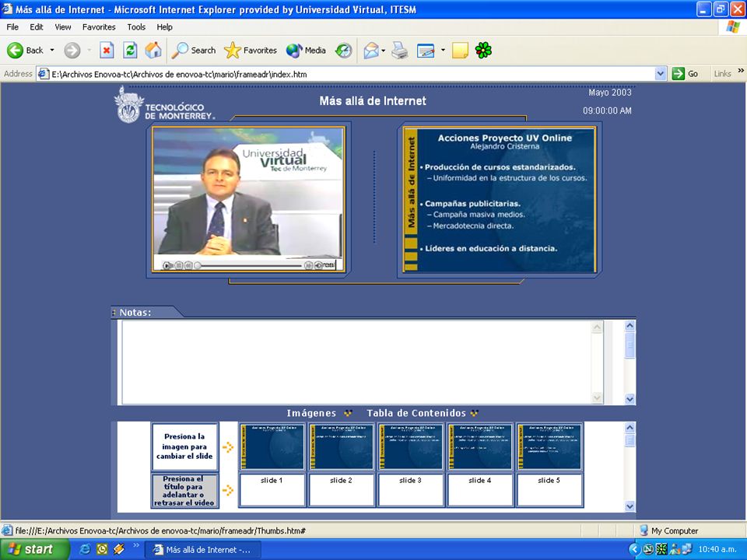The height and width of the screenshot is (560, 747).
Task: Click the slide 1 title link
Action: [272, 480]
